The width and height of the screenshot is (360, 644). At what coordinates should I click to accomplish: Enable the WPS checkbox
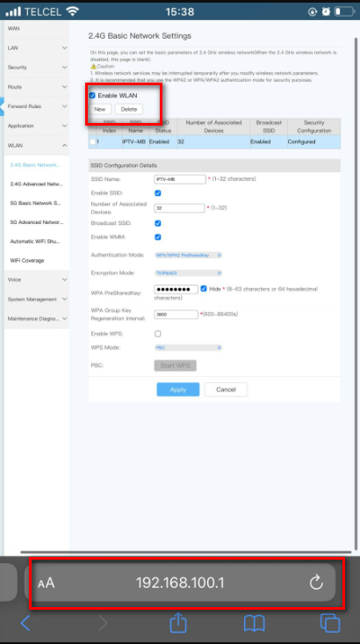point(158,334)
